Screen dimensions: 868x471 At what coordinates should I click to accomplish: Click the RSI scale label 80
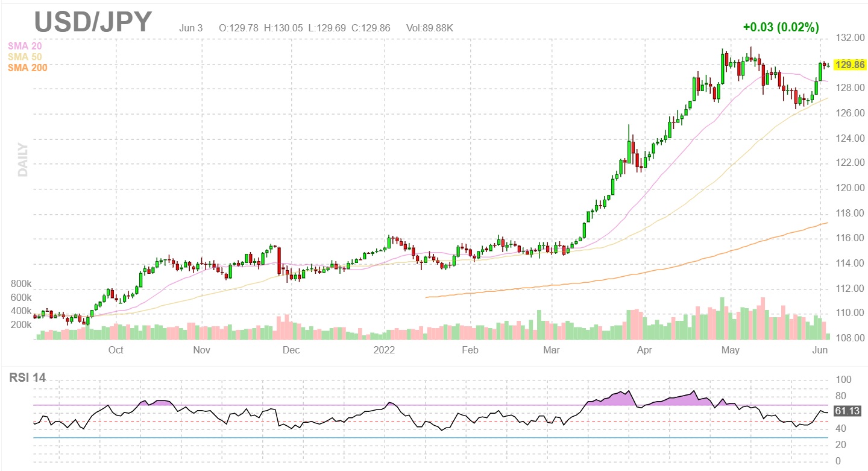pyautogui.click(x=840, y=396)
